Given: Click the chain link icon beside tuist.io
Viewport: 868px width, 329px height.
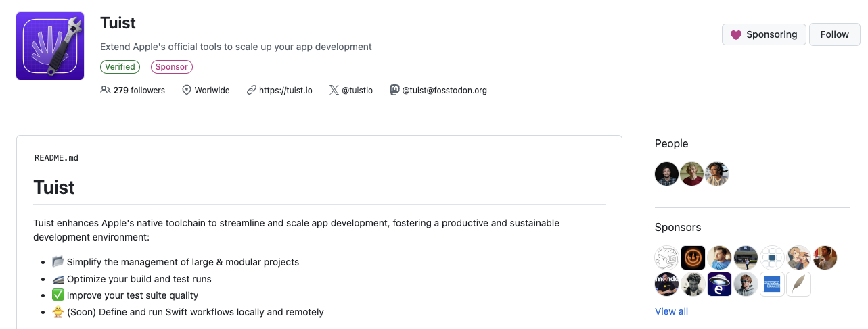Looking at the screenshot, I should click(251, 90).
